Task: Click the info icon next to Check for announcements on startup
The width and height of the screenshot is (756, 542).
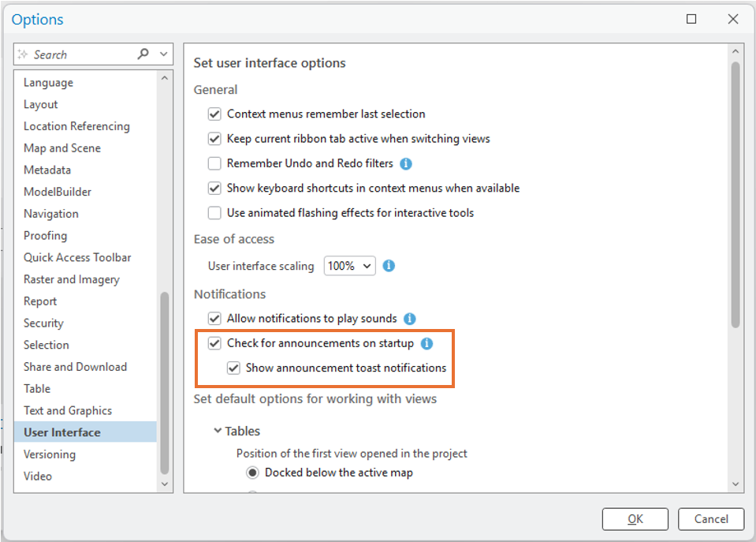Action: point(426,343)
